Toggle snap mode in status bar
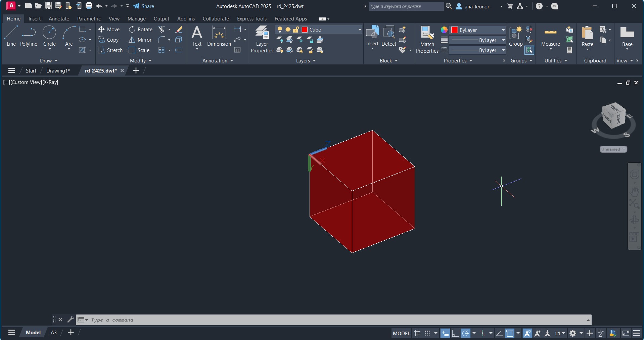This screenshot has height=340, width=644. [x=427, y=333]
